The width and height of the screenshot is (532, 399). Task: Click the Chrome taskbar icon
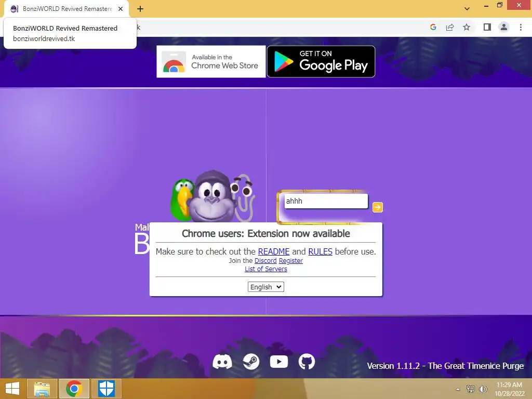point(74,389)
